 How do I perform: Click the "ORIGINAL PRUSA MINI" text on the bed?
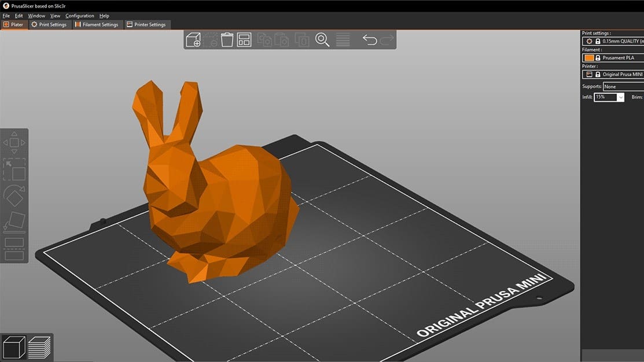[x=482, y=305]
